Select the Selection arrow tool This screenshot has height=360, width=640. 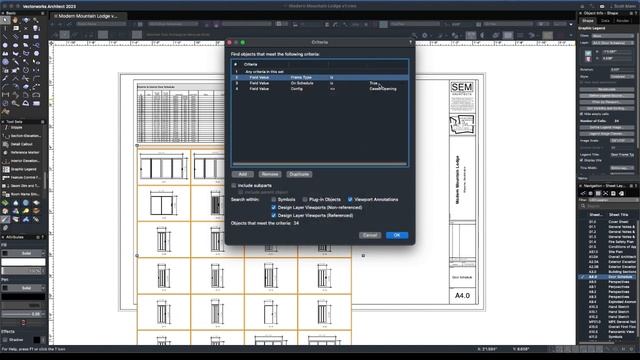coord(5,20)
